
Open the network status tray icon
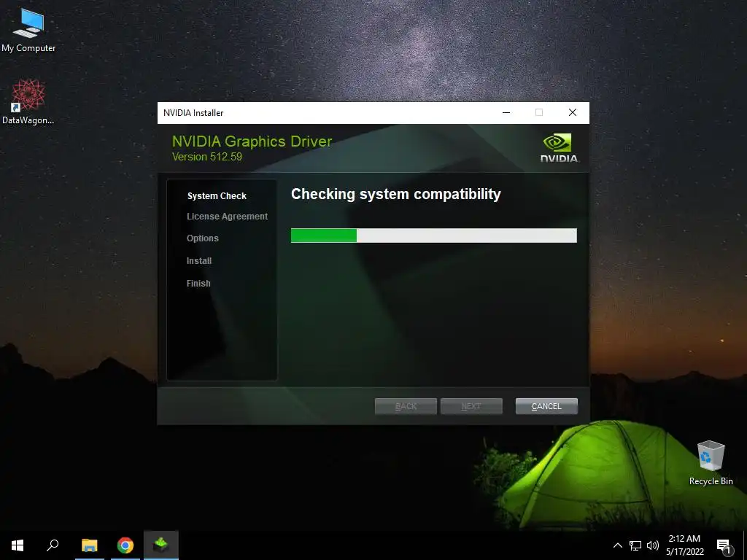635,545
